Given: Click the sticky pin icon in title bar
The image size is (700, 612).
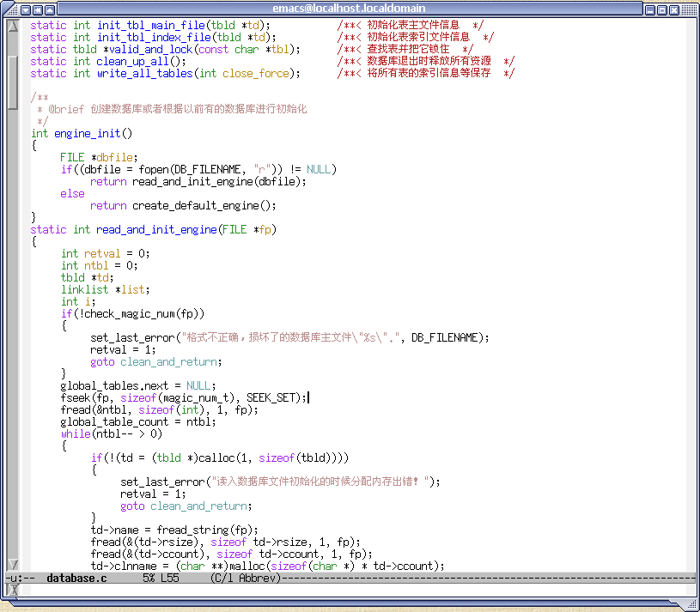Looking at the screenshot, I should (38, 9).
